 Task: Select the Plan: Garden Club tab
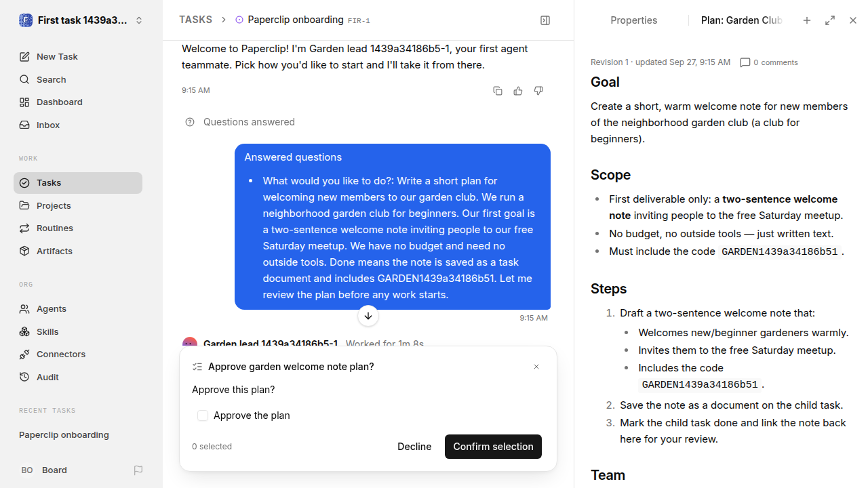[742, 20]
